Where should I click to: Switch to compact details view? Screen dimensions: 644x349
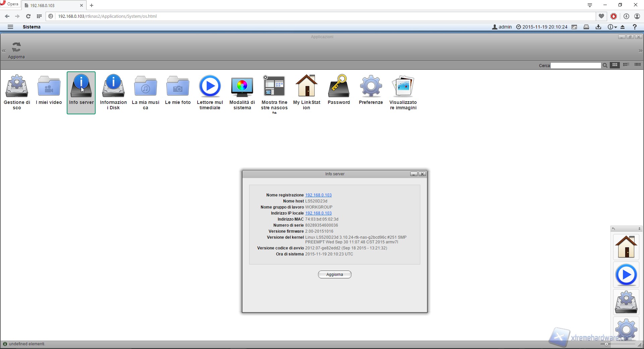tap(638, 65)
